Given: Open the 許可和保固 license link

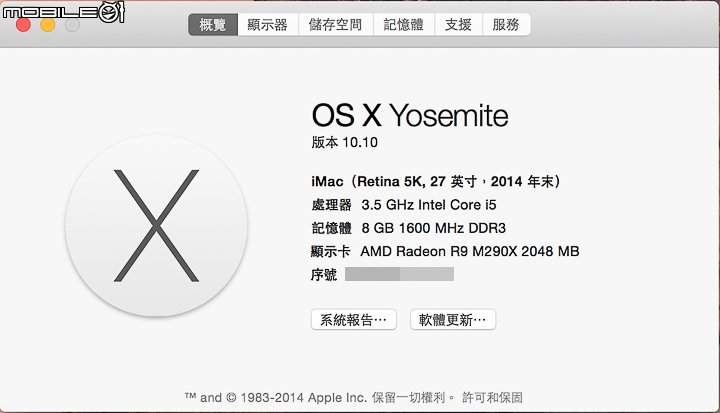Looking at the screenshot, I should [492, 397].
